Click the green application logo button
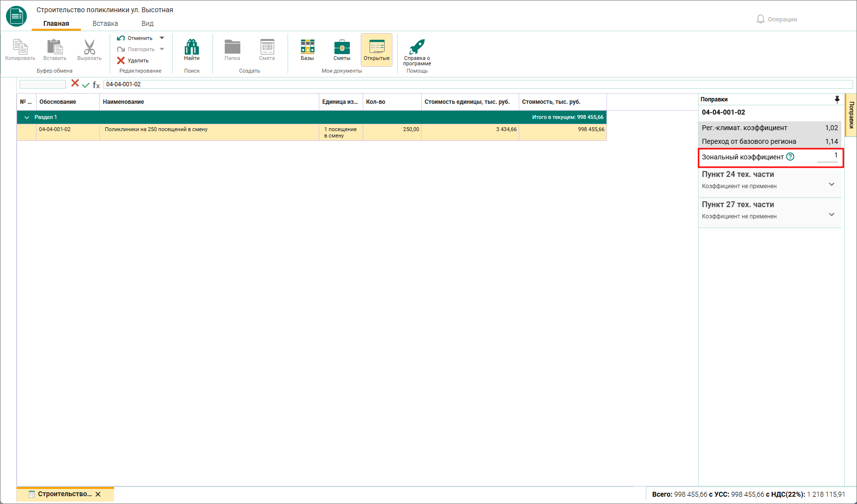The width and height of the screenshot is (857, 504). (x=17, y=16)
